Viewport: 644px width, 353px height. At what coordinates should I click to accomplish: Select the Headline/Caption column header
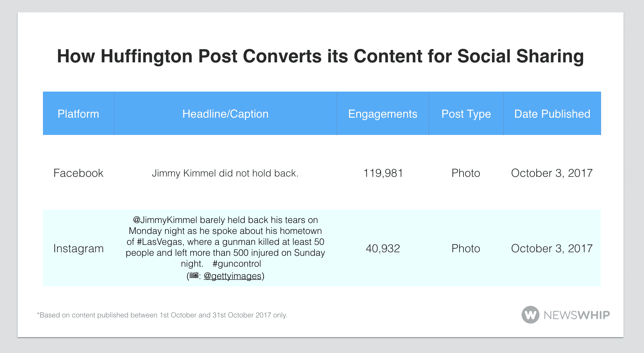click(x=225, y=114)
